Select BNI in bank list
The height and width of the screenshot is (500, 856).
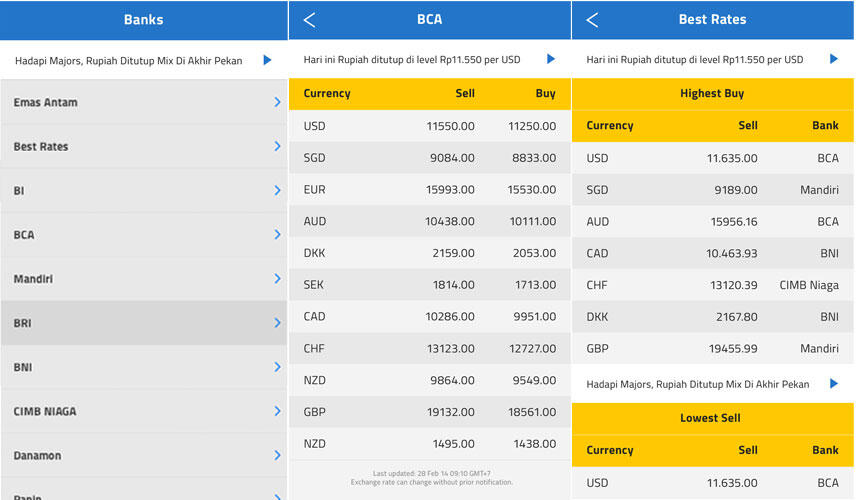[x=144, y=367]
